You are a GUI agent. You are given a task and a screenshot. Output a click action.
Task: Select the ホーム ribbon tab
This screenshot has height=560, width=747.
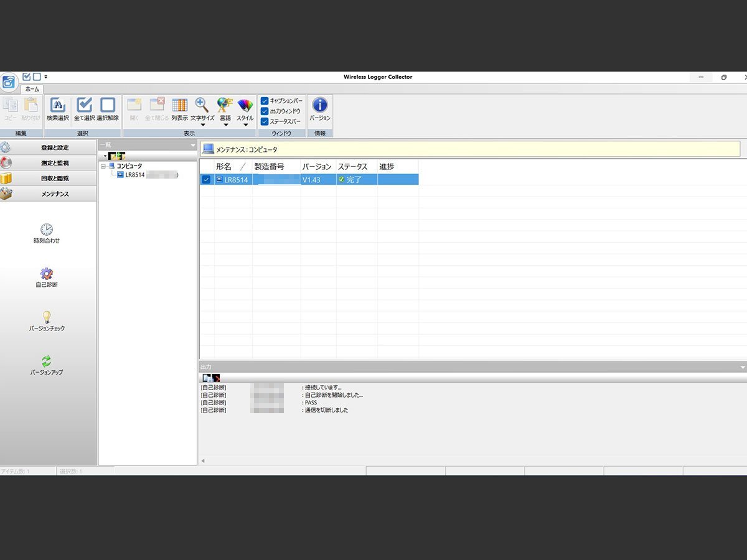pyautogui.click(x=32, y=89)
